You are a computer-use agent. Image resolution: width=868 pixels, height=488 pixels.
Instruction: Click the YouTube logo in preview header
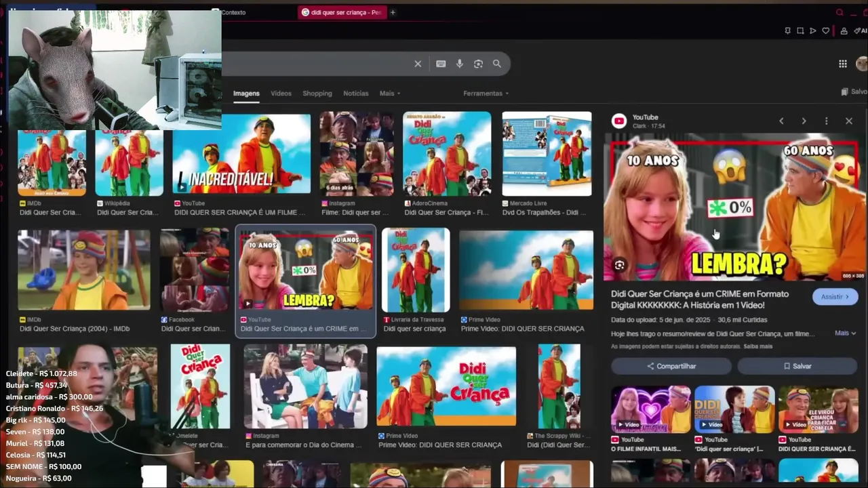618,121
